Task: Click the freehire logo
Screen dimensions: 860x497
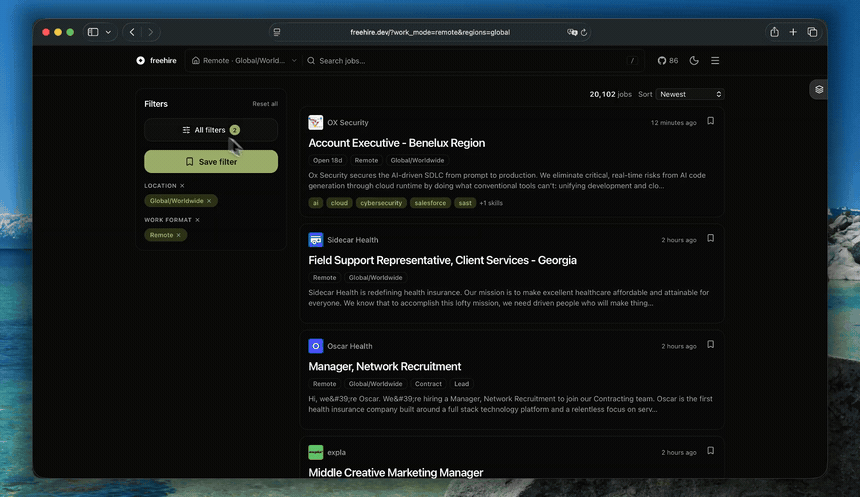Action: (x=156, y=60)
